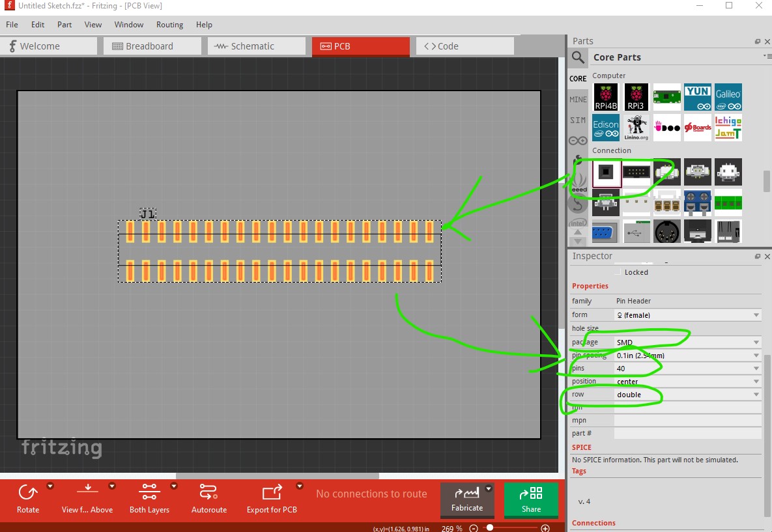
Task: Open the Arduino parts bin
Action: click(578, 141)
